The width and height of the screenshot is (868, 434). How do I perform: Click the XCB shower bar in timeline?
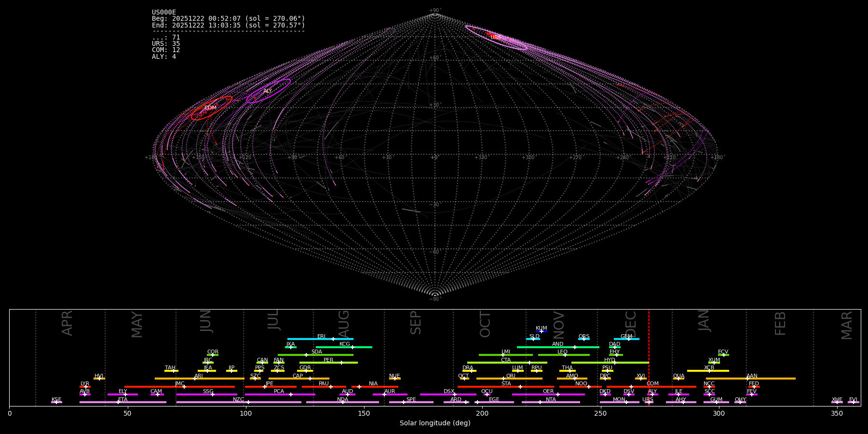tap(708, 371)
